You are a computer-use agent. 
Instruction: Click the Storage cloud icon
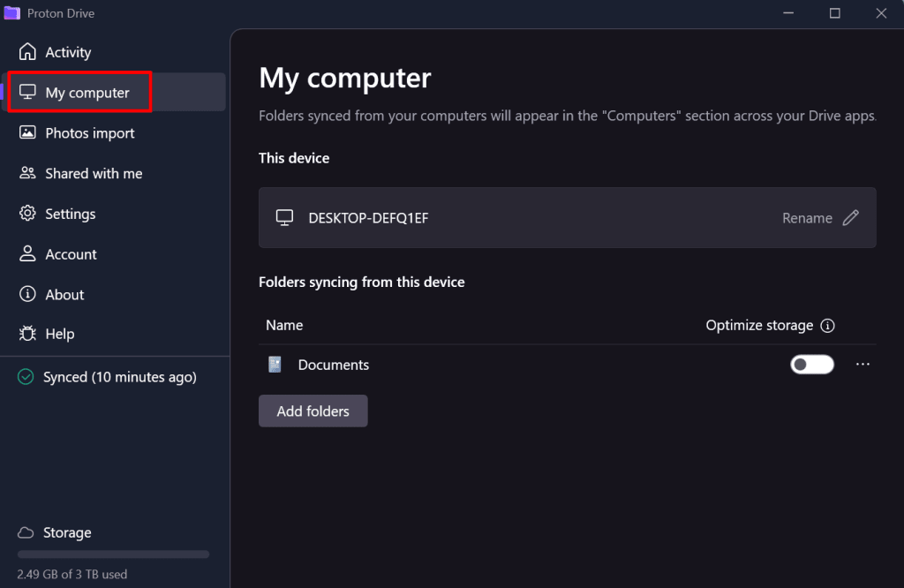26,532
